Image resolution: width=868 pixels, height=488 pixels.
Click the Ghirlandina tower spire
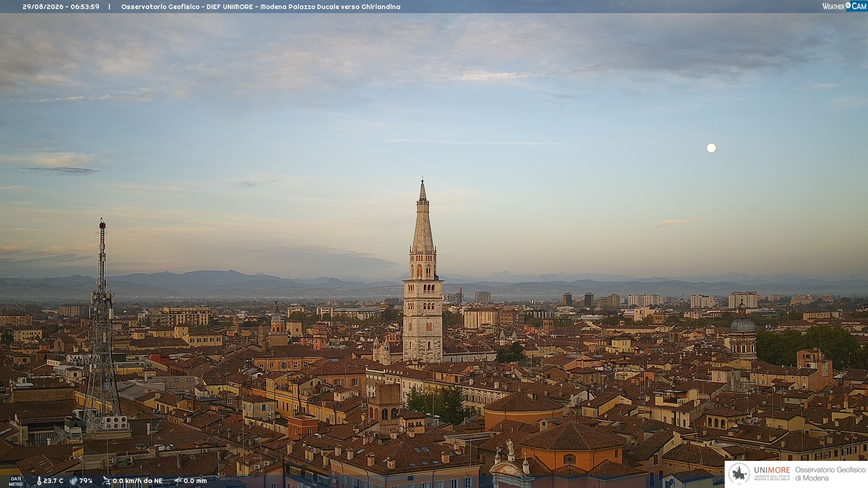click(423, 217)
